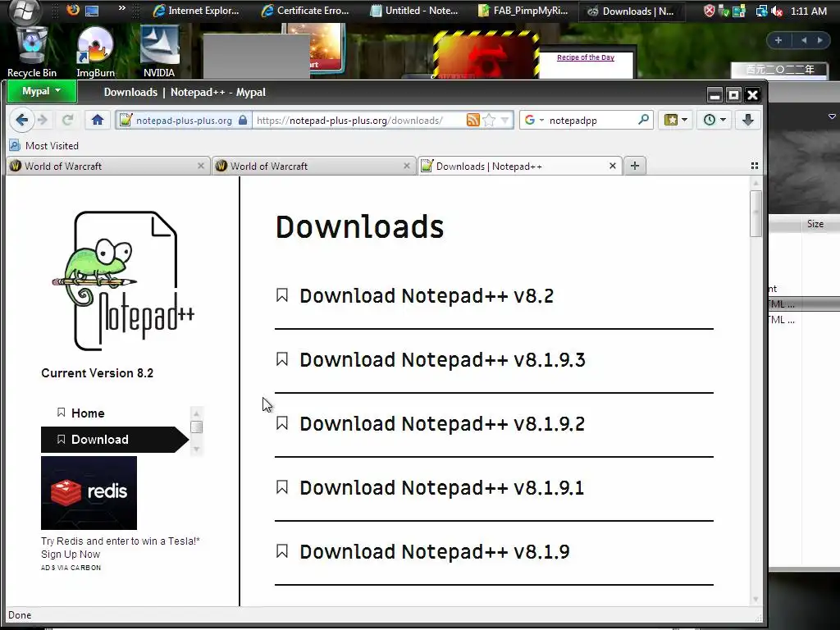The height and width of the screenshot is (630, 840).
Task: Open the ADS VIA CARBON link
Action: tap(71, 568)
